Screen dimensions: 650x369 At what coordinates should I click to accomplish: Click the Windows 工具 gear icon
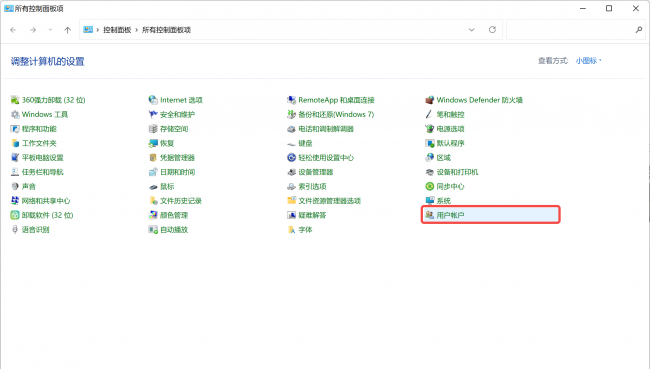[x=15, y=114]
